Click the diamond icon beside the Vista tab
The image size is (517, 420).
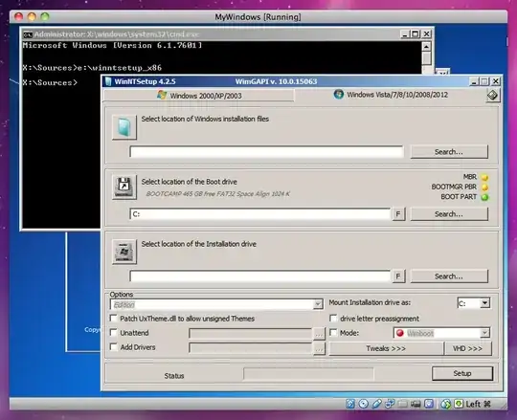click(x=493, y=96)
